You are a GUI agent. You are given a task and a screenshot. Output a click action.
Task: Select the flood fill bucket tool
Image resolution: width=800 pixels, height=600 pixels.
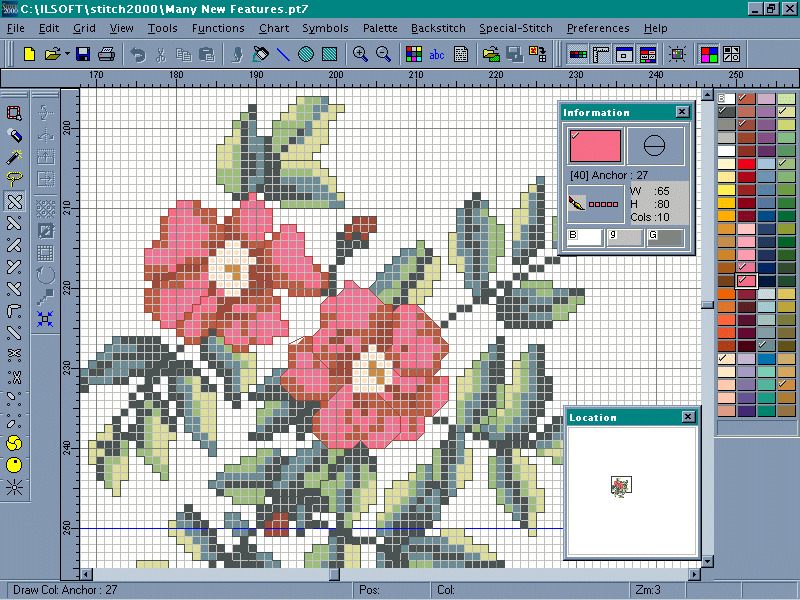click(260, 54)
